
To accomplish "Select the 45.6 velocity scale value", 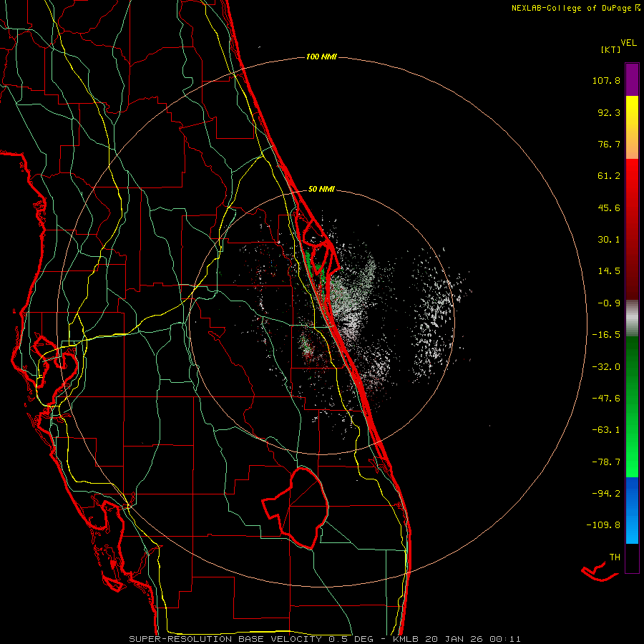I will click(609, 208).
